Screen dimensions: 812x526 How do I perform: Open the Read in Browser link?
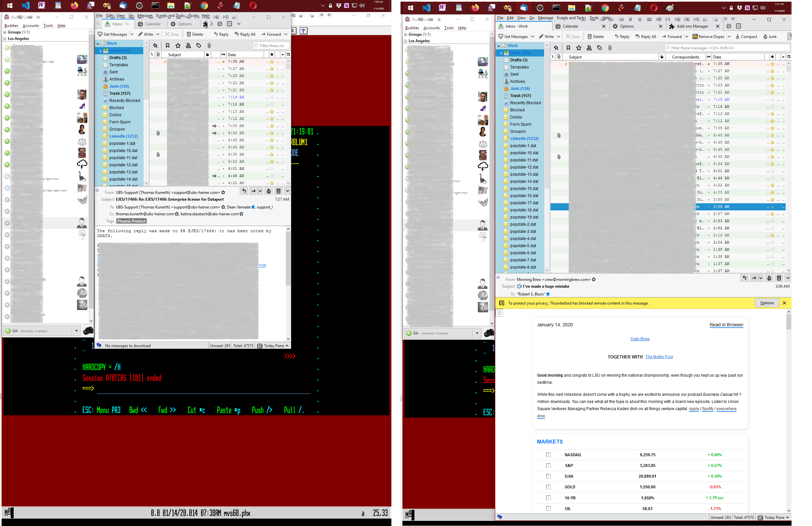(726, 325)
